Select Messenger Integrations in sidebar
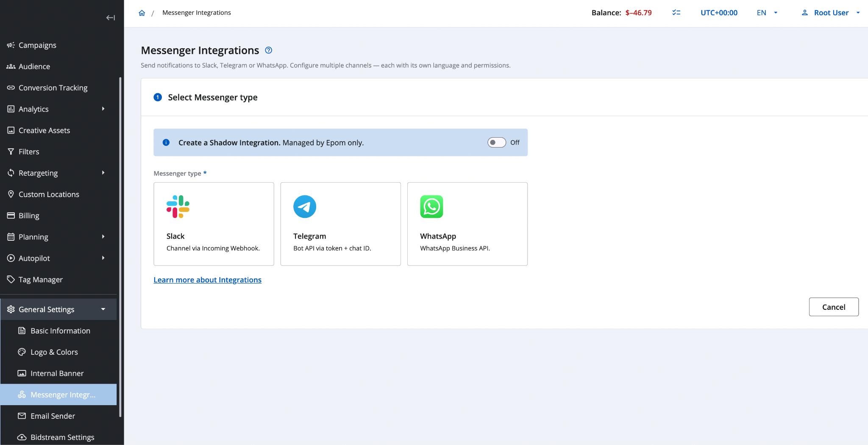Image resolution: width=868 pixels, height=445 pixels. pos(58,395)
